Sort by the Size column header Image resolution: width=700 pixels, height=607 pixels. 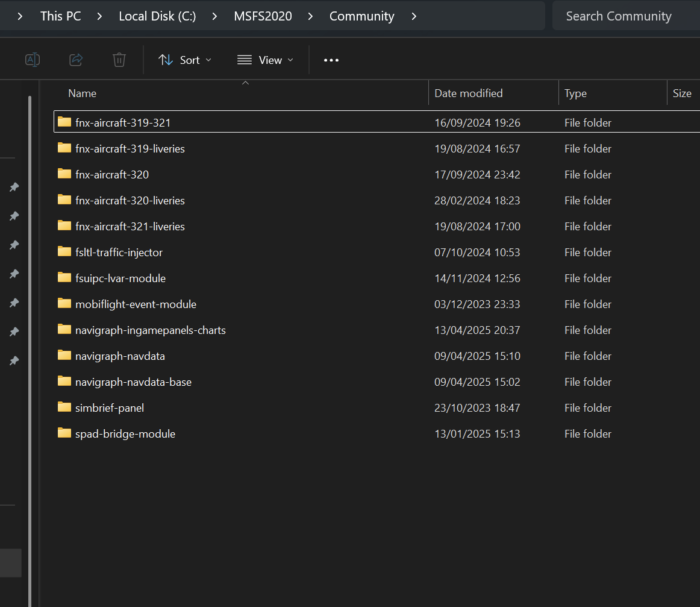(x=682, y=93)
